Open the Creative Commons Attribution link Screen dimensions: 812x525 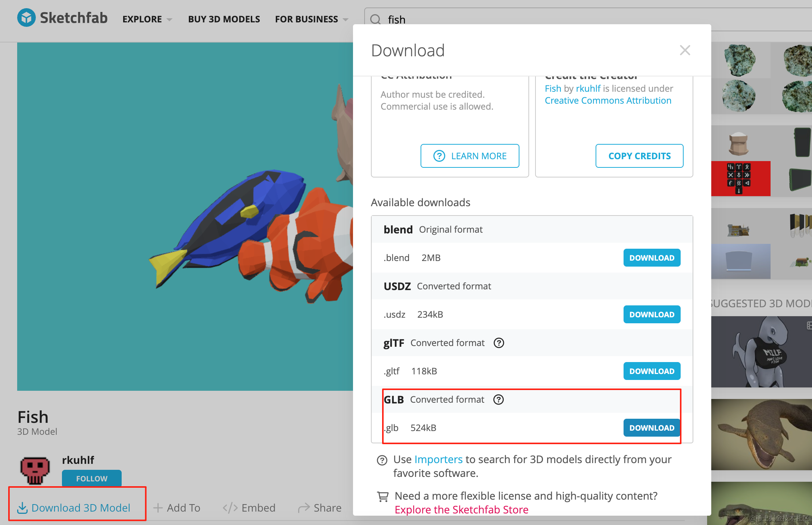pos(608,100)
